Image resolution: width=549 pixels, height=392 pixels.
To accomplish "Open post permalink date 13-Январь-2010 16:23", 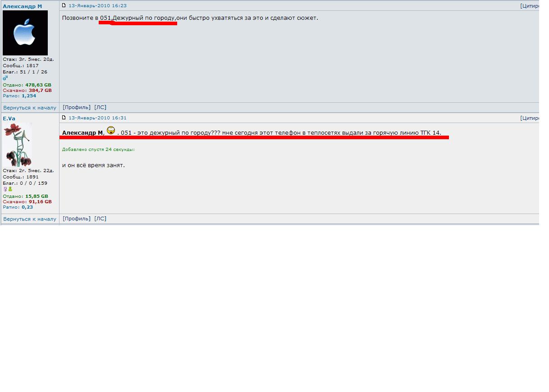I will point(97,6).
